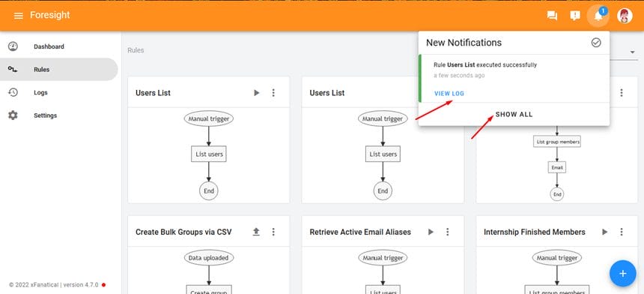Viewport: 644px width, 294px height.
Task: Select Rules in sidebar
Action: [x=58, y=70]
